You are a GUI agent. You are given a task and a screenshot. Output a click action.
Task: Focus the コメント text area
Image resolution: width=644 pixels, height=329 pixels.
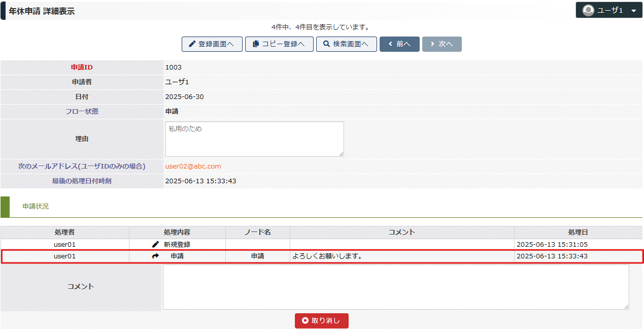point(396,287)
